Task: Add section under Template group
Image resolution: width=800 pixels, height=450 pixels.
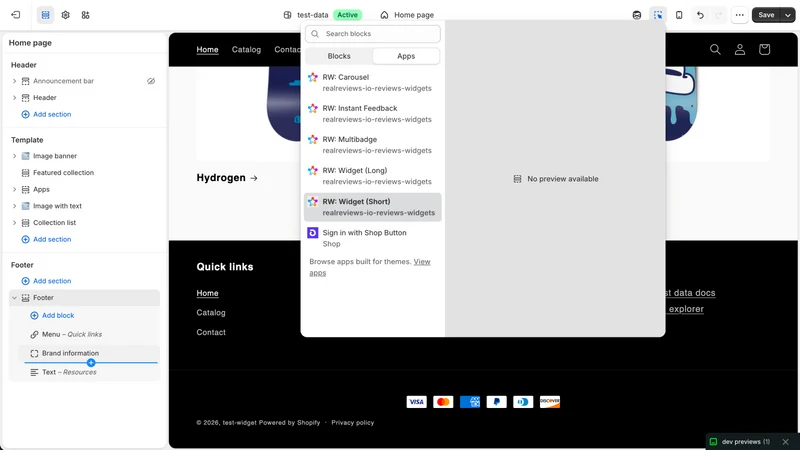Action: [46, 239]
